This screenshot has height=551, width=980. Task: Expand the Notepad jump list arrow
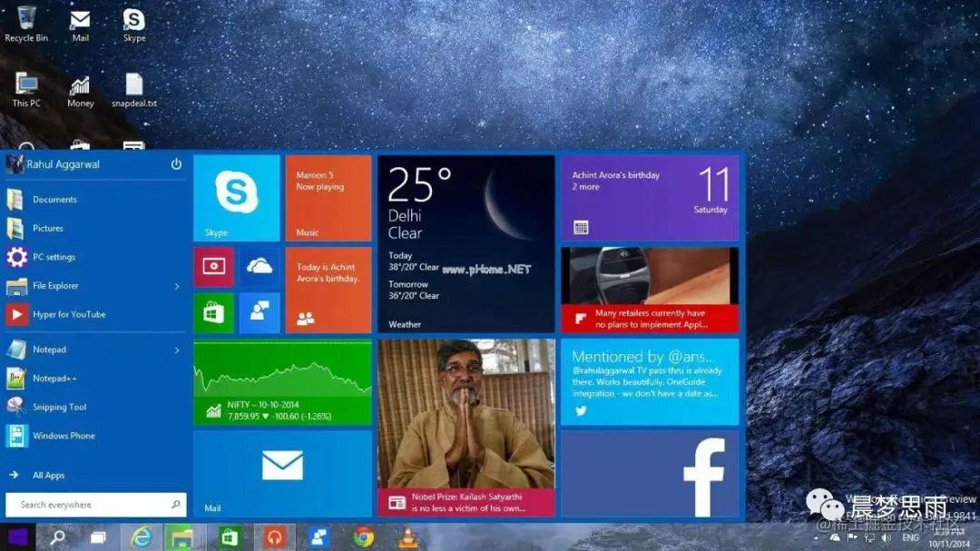click(x=177, y=350)
